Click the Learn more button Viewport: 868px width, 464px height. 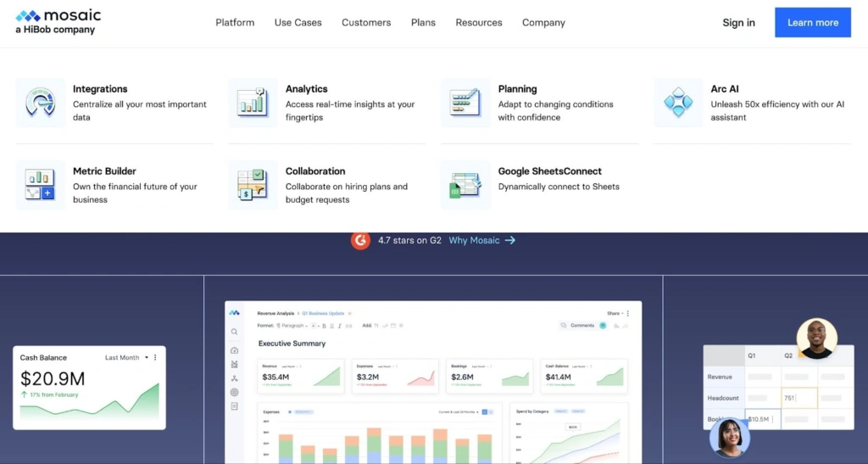click(812, 23)
